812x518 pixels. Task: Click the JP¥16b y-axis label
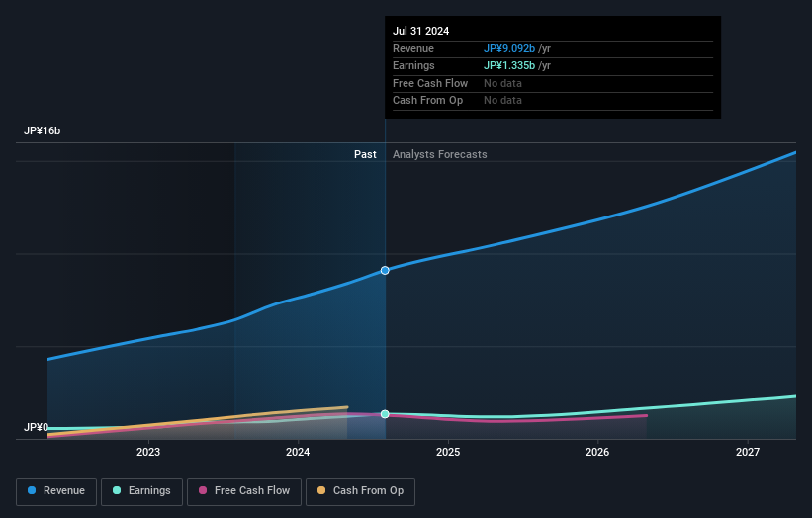click(x=42, y=130)
